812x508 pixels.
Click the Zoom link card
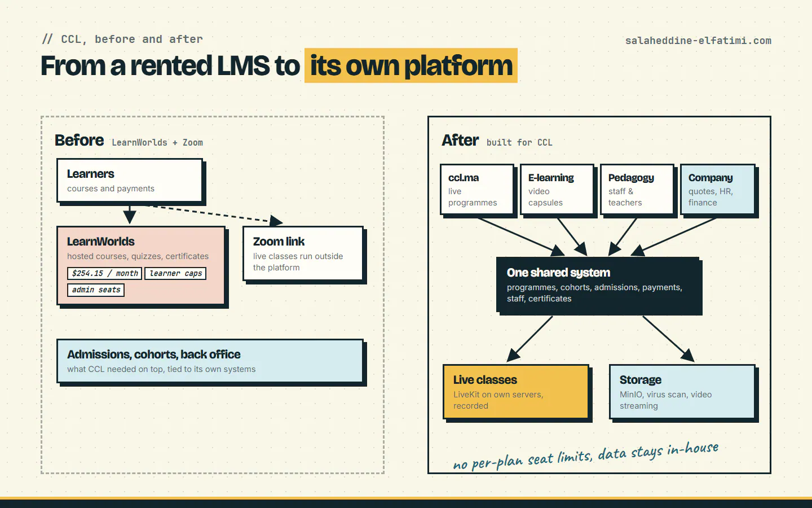303,253
